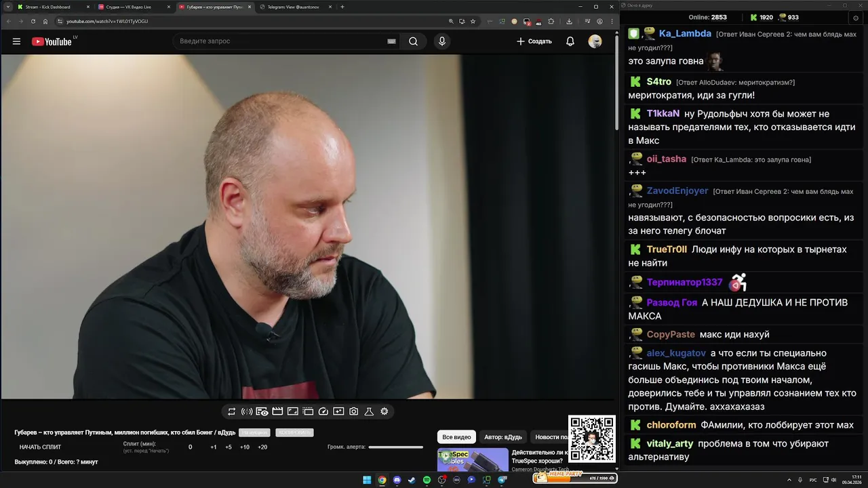Click the YouTube page vertical scrollbar

point(616,81)
